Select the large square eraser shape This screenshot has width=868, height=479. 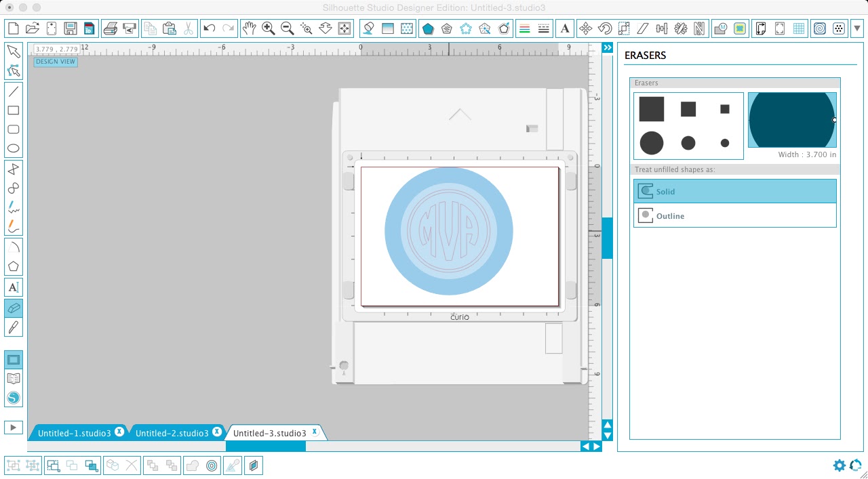[x=652, y=108]
